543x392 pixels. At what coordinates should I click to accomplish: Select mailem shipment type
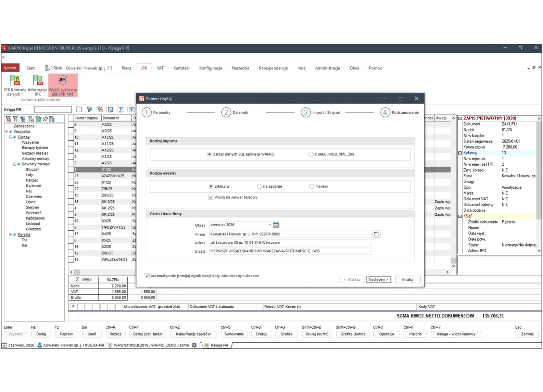pyautogui.click(x=312, y=187)
